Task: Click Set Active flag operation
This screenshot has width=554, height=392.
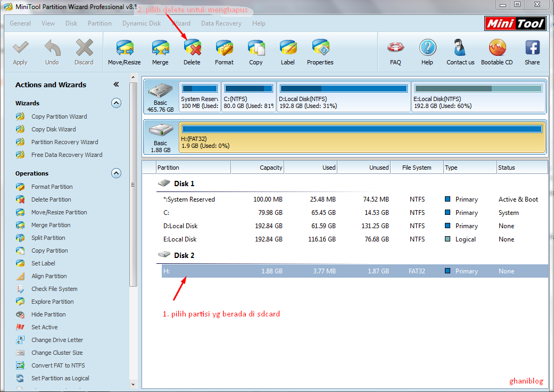Action: (45, 327)
